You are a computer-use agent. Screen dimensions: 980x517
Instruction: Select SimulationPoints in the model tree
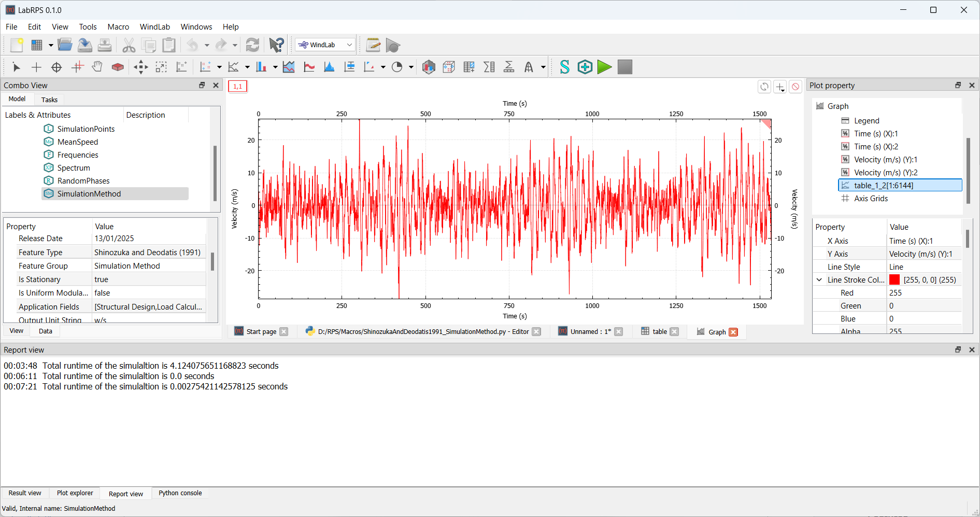click(x=86, y=129)
